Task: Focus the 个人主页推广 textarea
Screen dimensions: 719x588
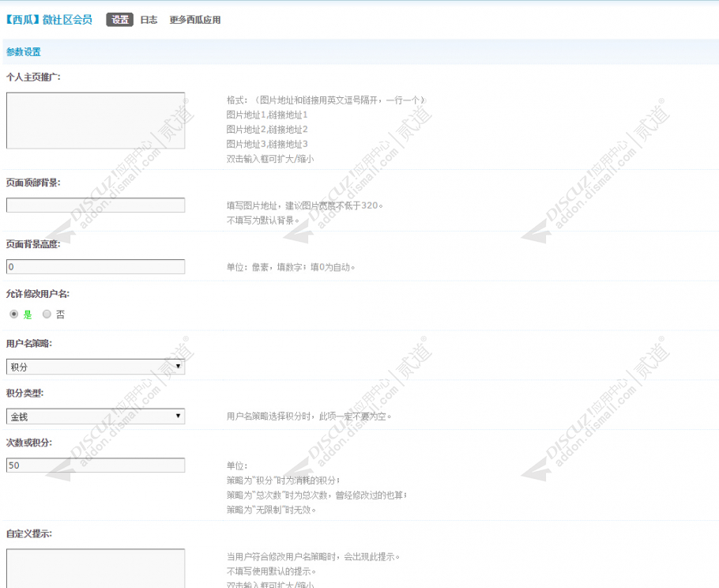Action: coord(96,121)
